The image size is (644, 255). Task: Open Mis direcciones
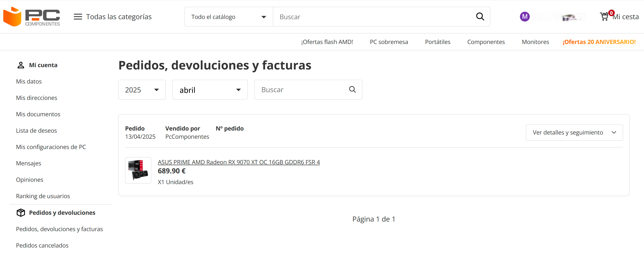coord(37,98)
